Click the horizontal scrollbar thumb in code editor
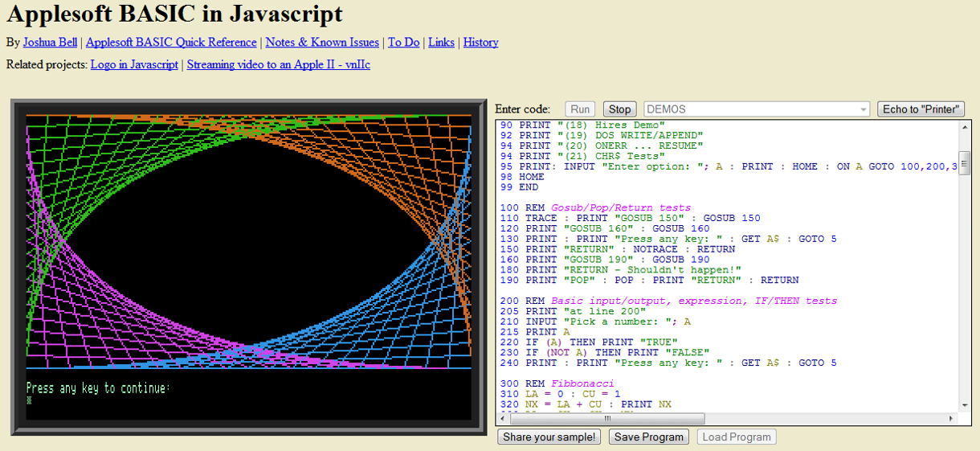 [x=607, y=419]
